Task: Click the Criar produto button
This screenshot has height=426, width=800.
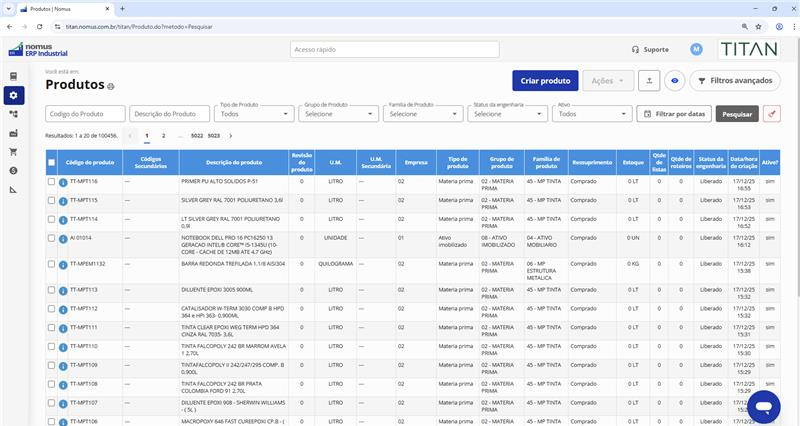Action: click(x=545, y=81)
